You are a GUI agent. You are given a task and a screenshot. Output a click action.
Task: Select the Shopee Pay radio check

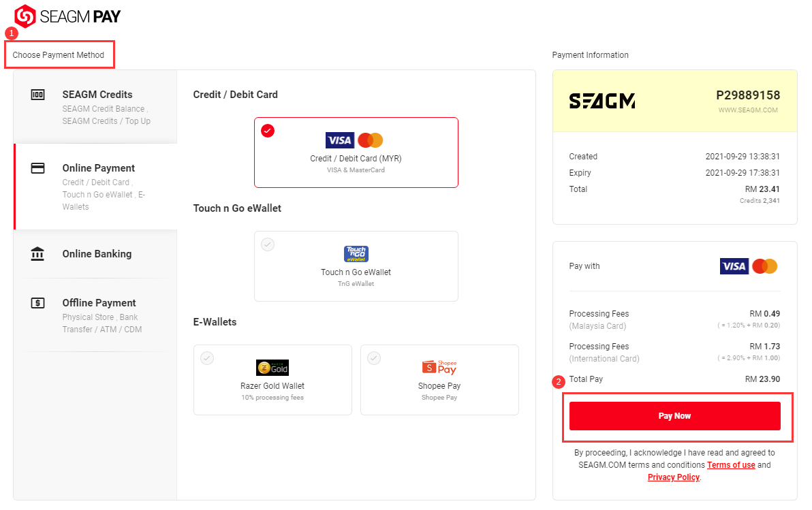tap(374, 358)
